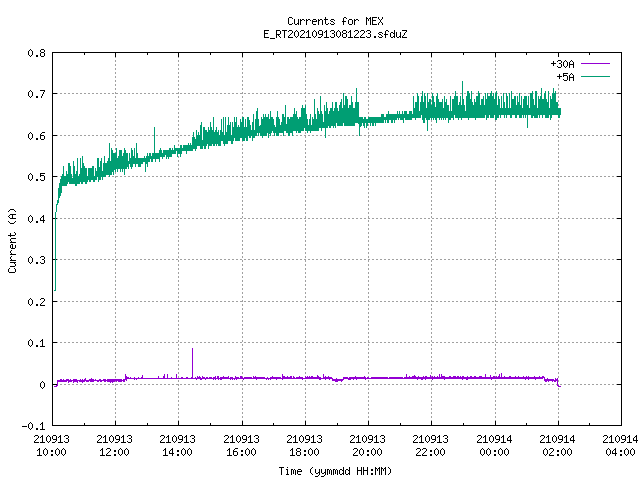Viewport: 640px width, 480px height.
Task: Click x-axis tick 210914 00:00
Action: point(494,446)
